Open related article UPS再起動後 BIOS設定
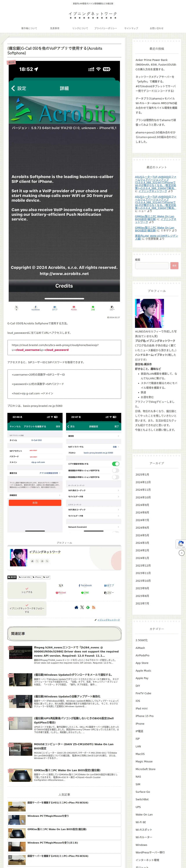Viewport: 186px width, 868px height. 64,725
